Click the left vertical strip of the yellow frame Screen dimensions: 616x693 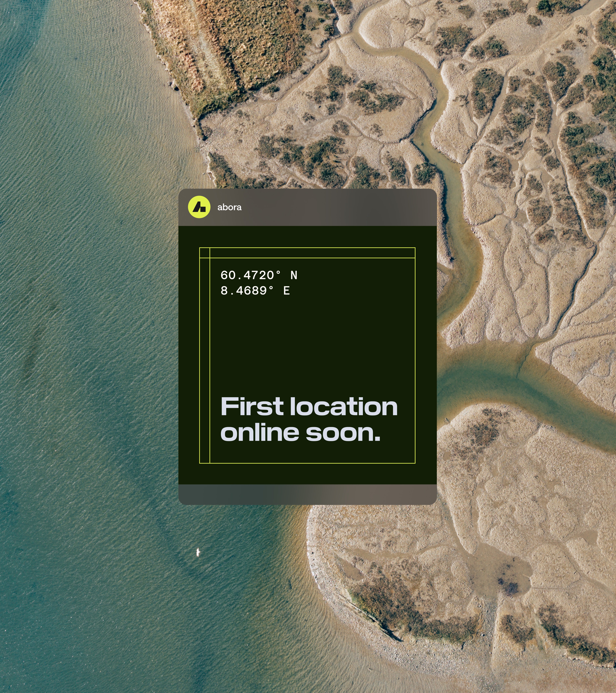click(204, 360)
